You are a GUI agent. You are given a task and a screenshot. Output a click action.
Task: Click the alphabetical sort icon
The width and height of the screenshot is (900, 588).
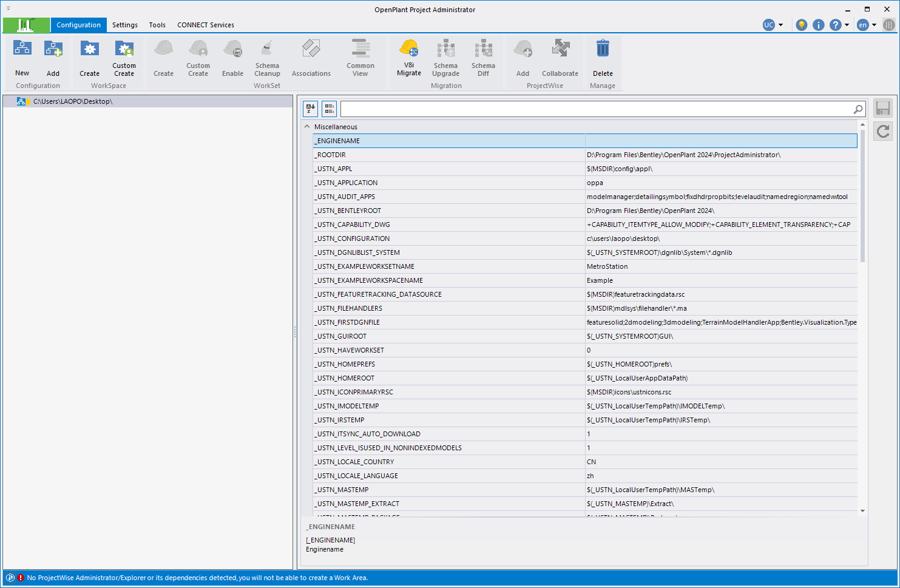[x=310, y=109]
